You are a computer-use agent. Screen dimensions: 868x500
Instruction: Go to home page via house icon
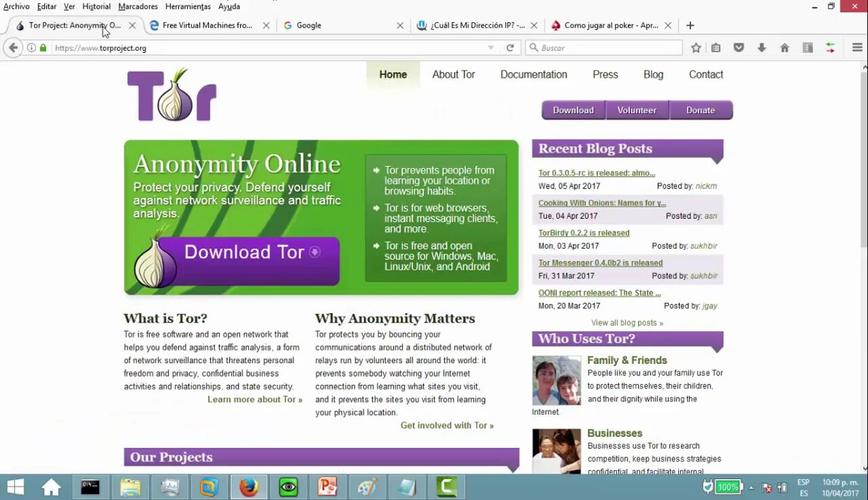point(785,48)
